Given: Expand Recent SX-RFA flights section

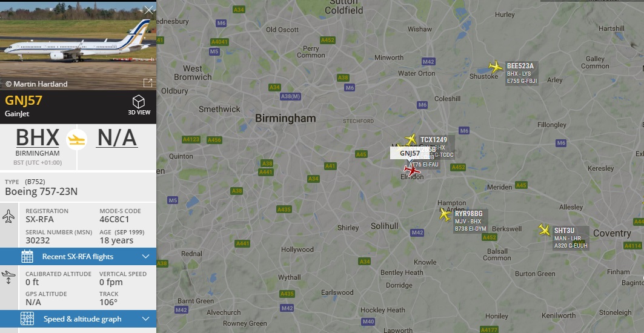Looking at the screenshot, I should [78, 257].
